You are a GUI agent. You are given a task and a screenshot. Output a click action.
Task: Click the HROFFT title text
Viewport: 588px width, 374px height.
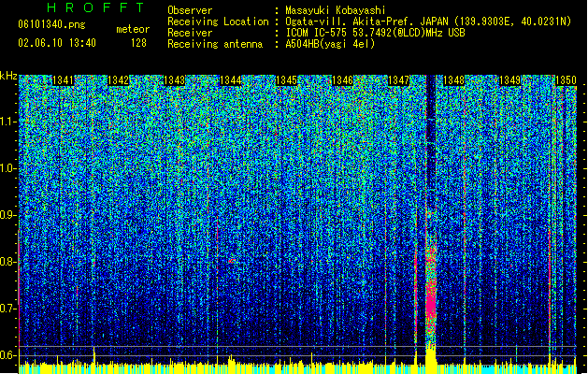(x=95, y=7)
